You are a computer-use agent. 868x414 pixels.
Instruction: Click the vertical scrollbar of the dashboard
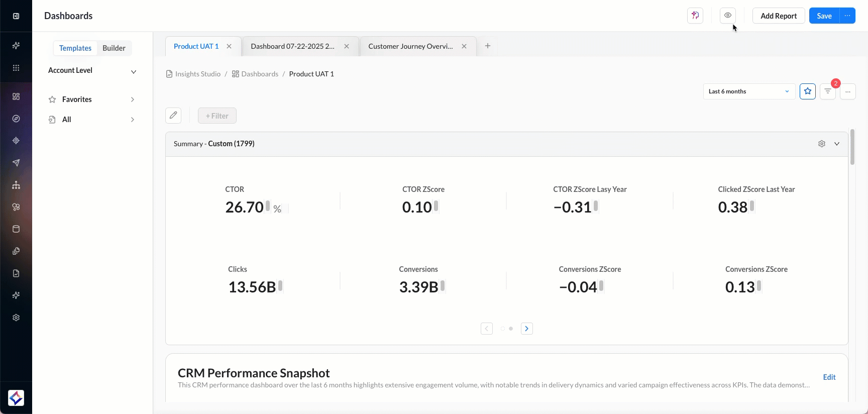pos(852,147)
